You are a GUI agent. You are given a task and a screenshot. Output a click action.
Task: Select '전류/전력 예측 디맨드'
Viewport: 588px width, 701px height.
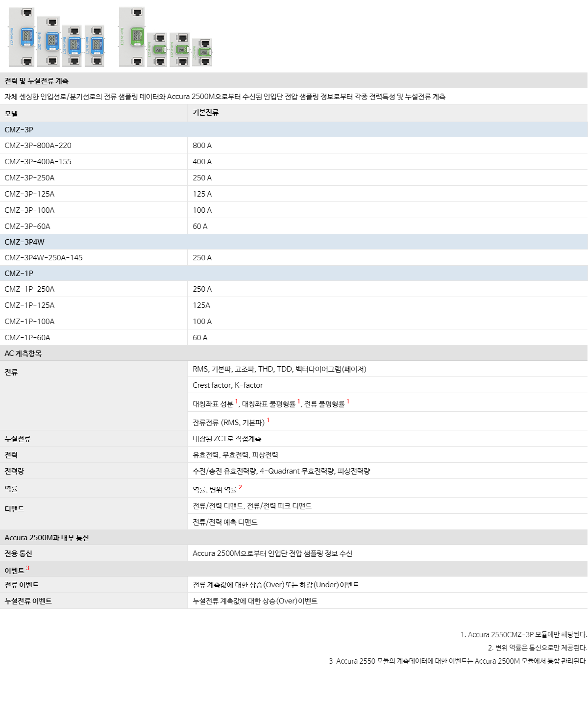225,522
